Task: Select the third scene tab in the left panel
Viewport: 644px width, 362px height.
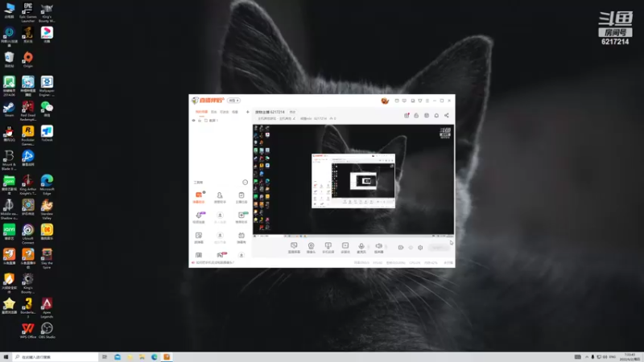Action: pos(225,112)
